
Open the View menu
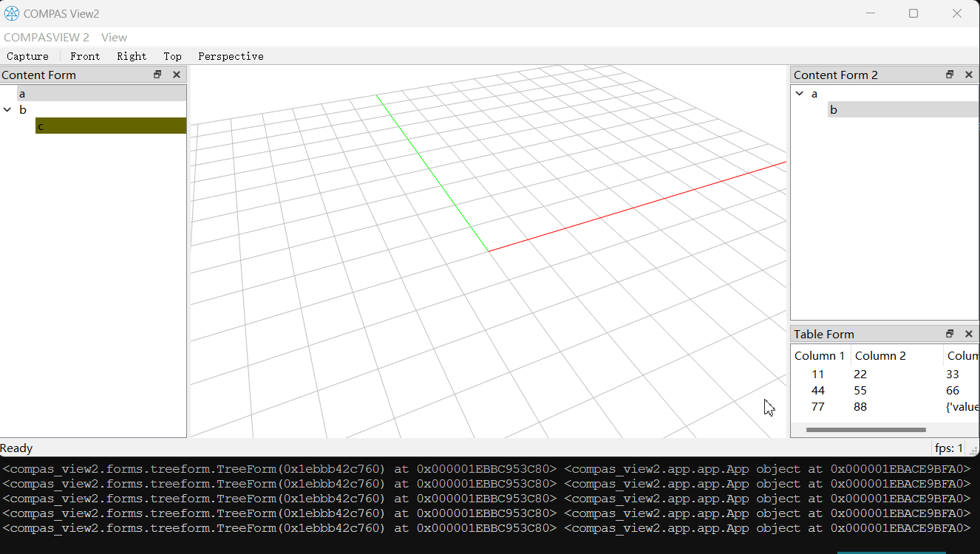coord(114,37)
